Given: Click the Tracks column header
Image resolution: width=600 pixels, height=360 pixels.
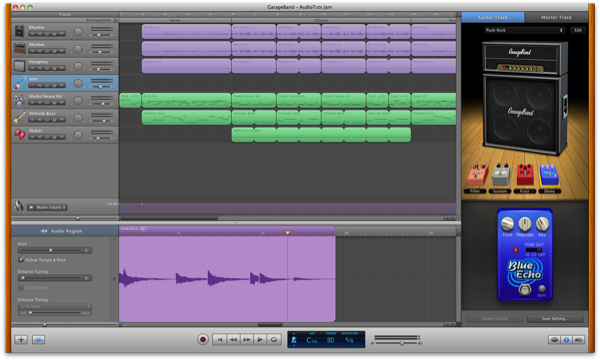Looking at the screenshot, I should [x=65, y=15].
